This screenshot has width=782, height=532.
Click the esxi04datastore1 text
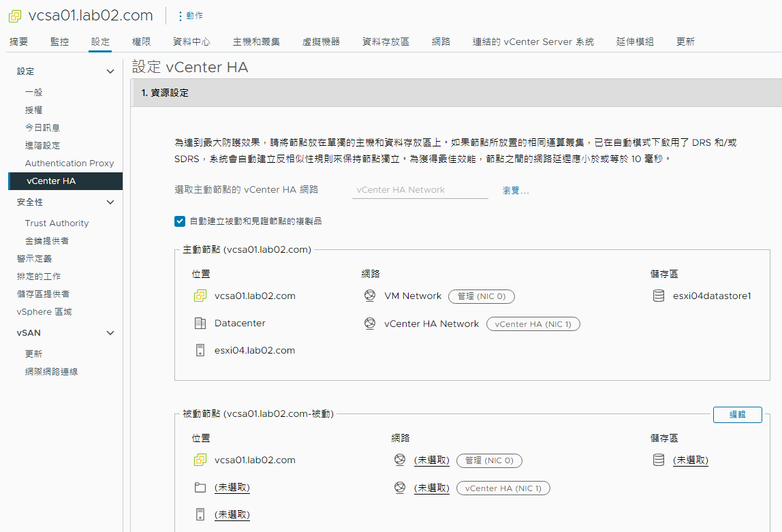coord(712,296)
